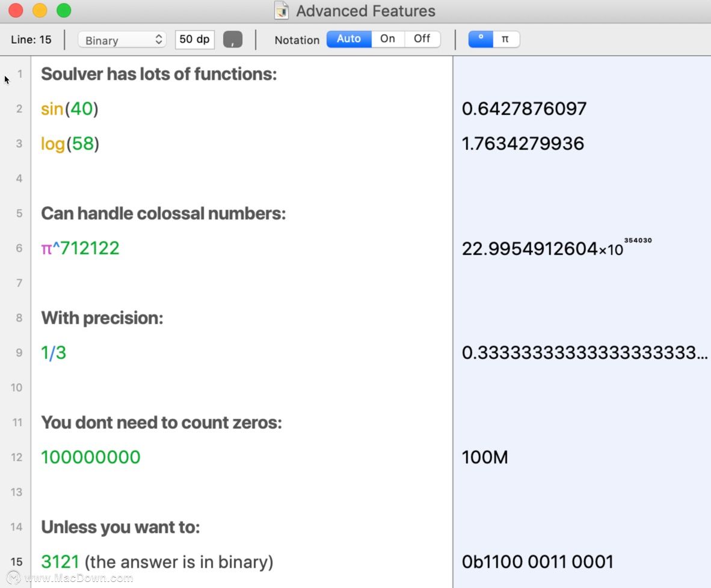711x588 pixels.
Task: Click the 'Notation' label
Action: (297, 40)
